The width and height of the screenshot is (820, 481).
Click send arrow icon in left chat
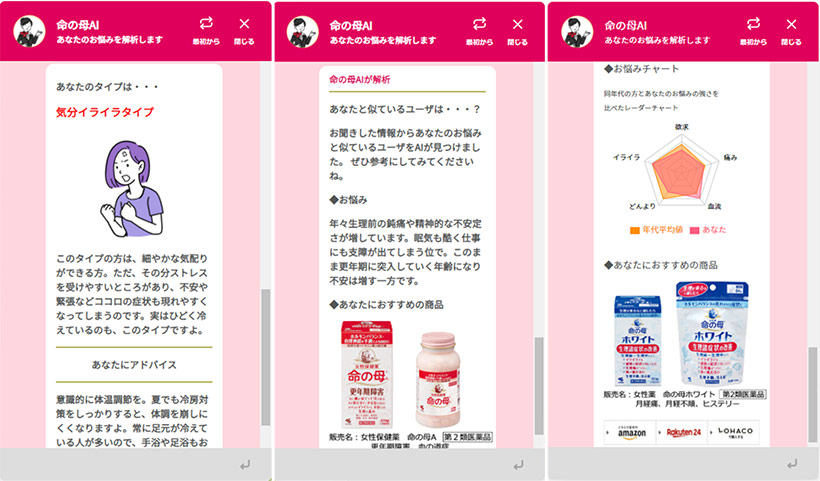click(x=245, y=464)
